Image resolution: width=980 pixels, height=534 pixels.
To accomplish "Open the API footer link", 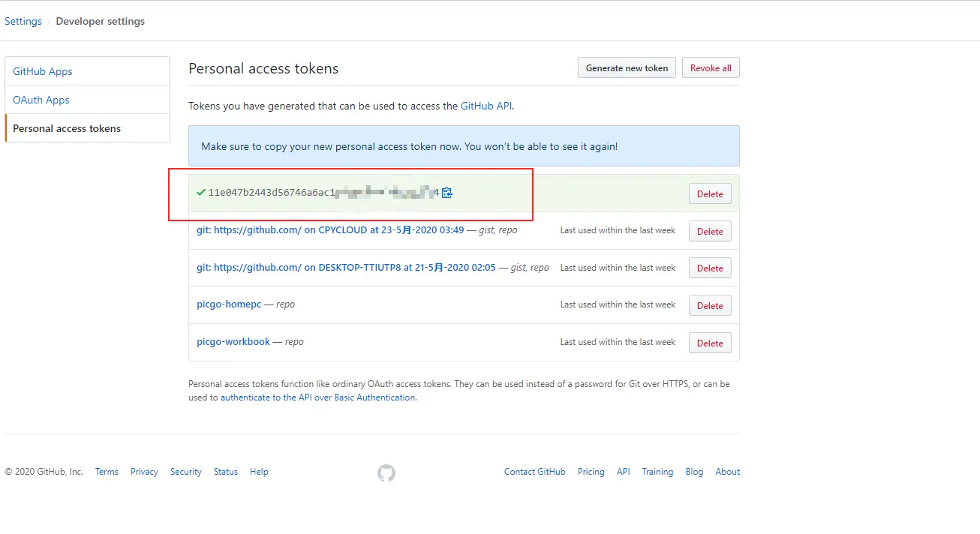I will click(x=624, y=472).
